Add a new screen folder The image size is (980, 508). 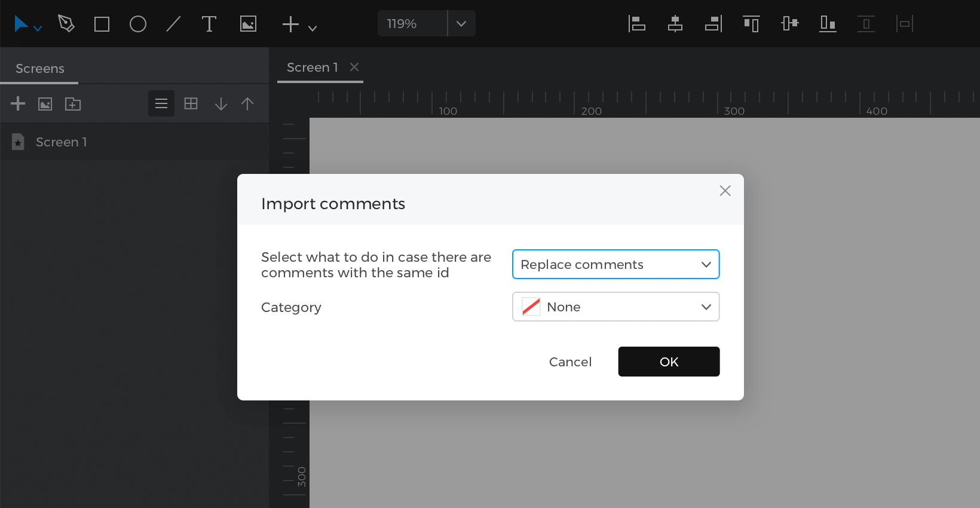pyautogui.click(x=73, y=104)
